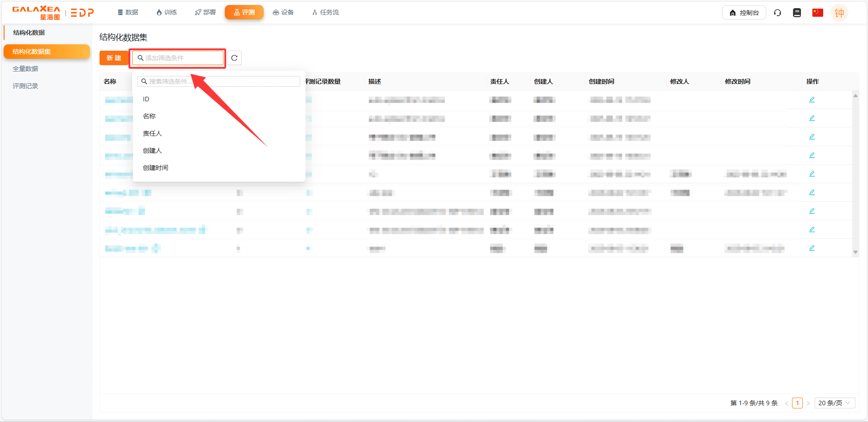
Task: Click the Chinese flag language icon
Action: (x=817, y=13)
